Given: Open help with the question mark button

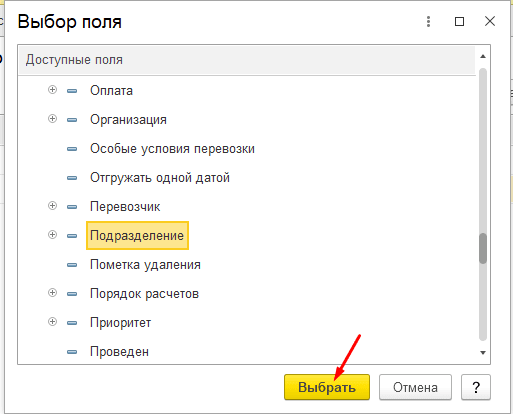Looking at the screenshot, I should click(x=476, y=387).
